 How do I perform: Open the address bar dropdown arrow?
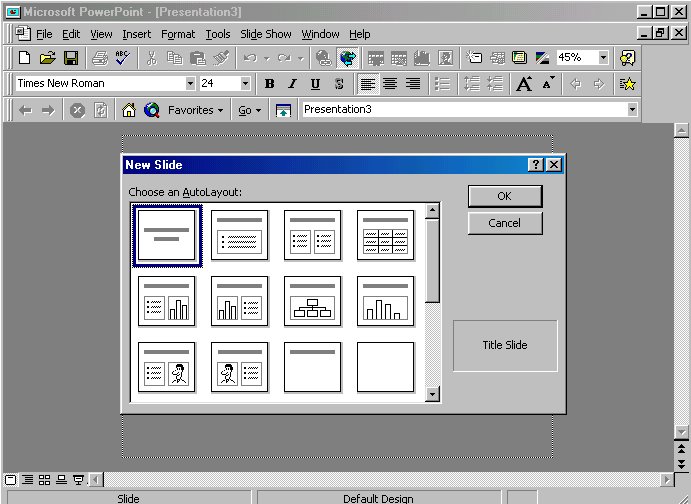point(632,109)
